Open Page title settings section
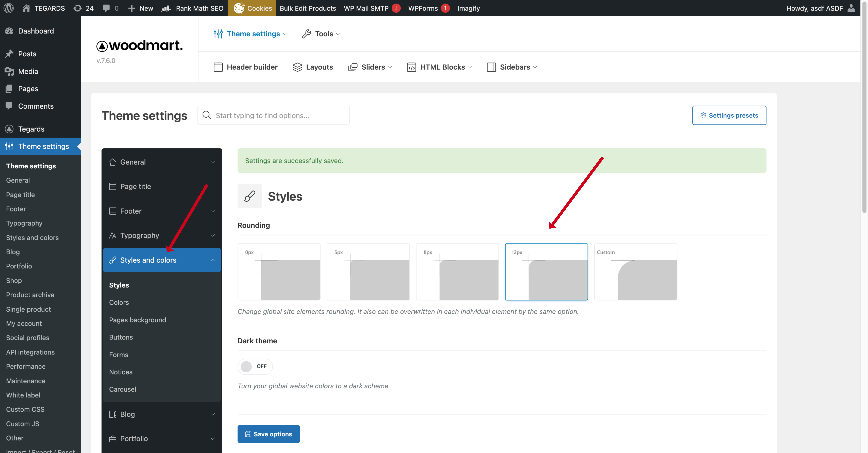The height and width of the screenshot is (453, 868). [x=162, y=187]
